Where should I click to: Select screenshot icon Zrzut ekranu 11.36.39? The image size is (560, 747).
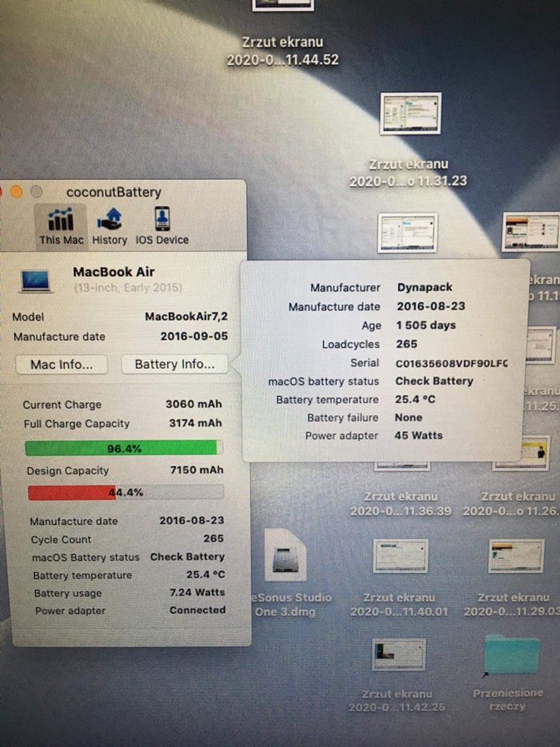tap(401, 503)
